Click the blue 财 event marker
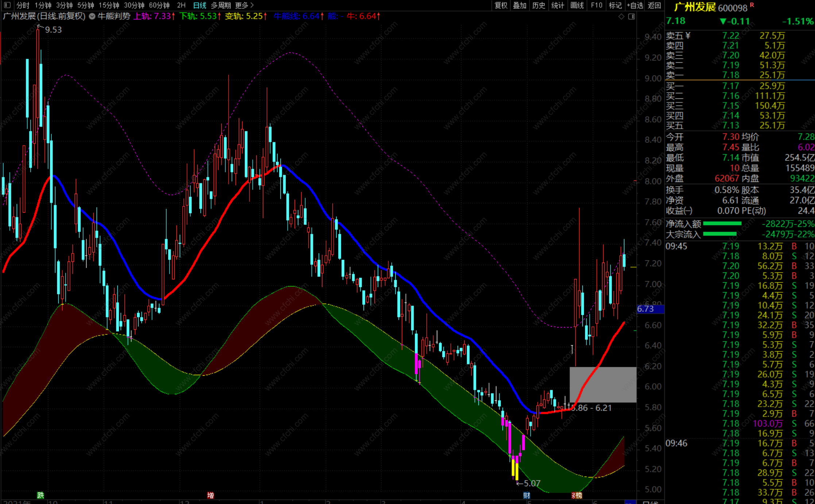The image size is (815, 504). point(527,495)
